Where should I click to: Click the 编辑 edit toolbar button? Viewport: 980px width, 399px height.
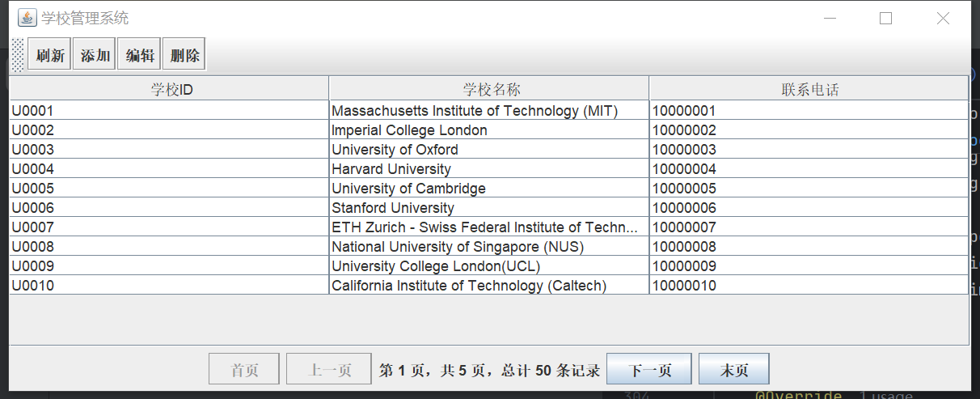[139, 55]
